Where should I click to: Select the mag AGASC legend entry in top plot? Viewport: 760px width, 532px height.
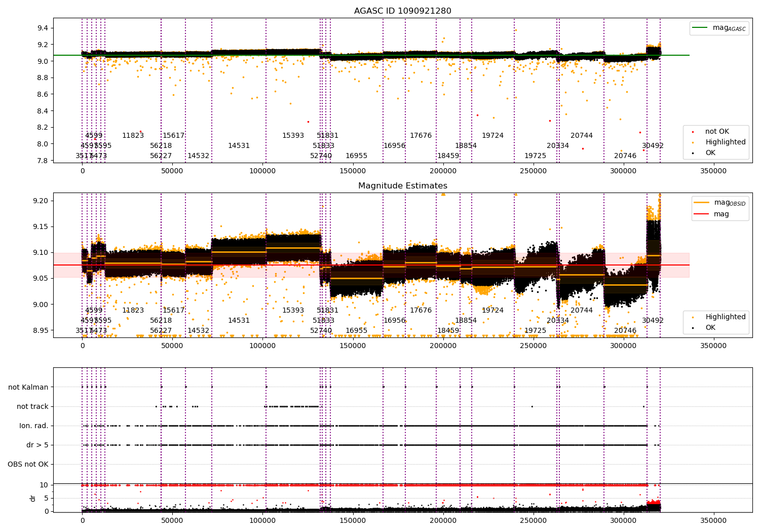point(719,28)
